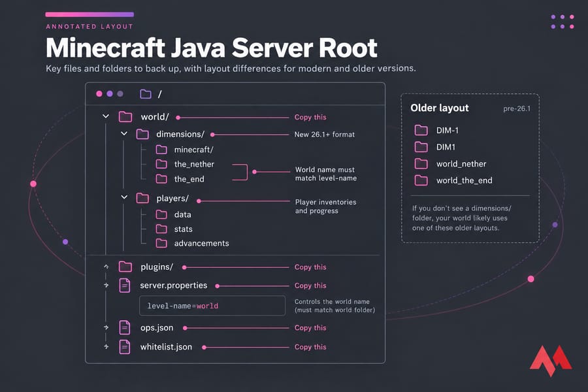
Task: Click the plugins/ folder icon
Action: click(125, 267)
